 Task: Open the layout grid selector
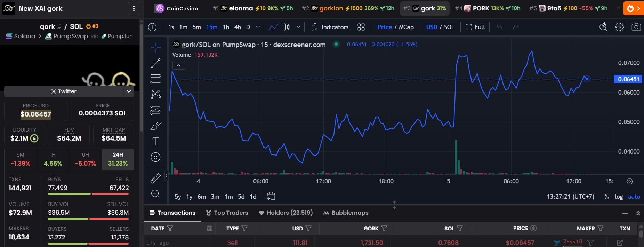pyautogui.click(x=361, y=27)
